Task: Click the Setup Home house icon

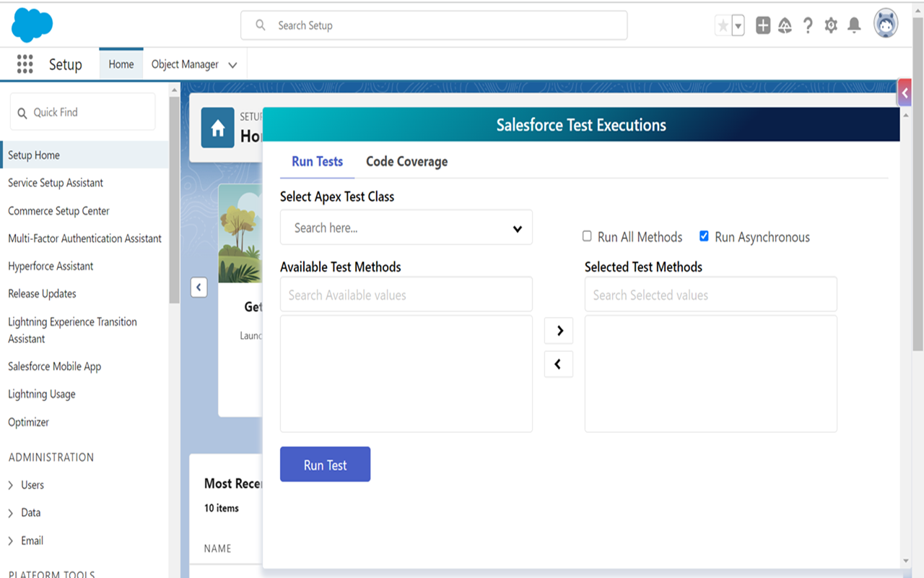Action: [x=217, y=128]
